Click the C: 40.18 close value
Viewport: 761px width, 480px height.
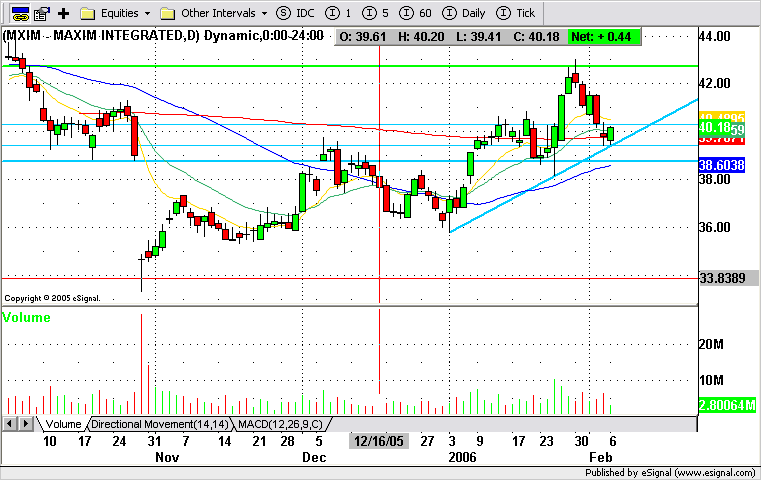pyautogui.click(x=536, y=37)
